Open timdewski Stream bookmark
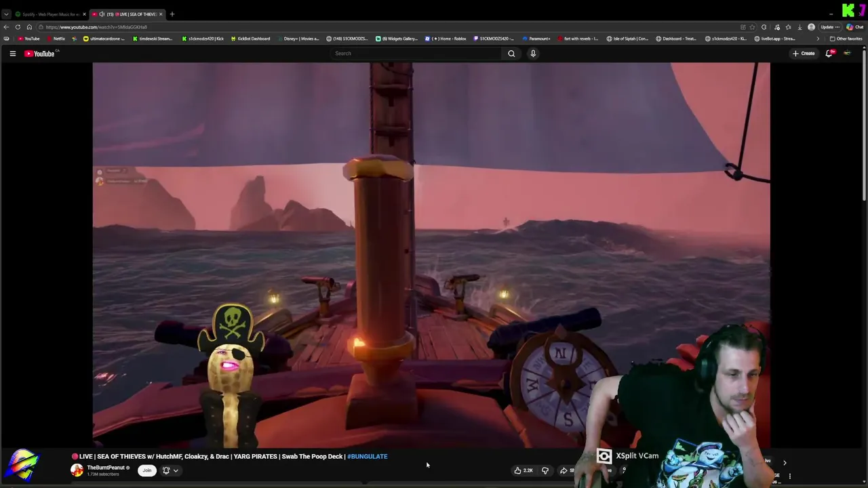Image resolution: width=868 pixels, height=488 pixels. (153, 39)
